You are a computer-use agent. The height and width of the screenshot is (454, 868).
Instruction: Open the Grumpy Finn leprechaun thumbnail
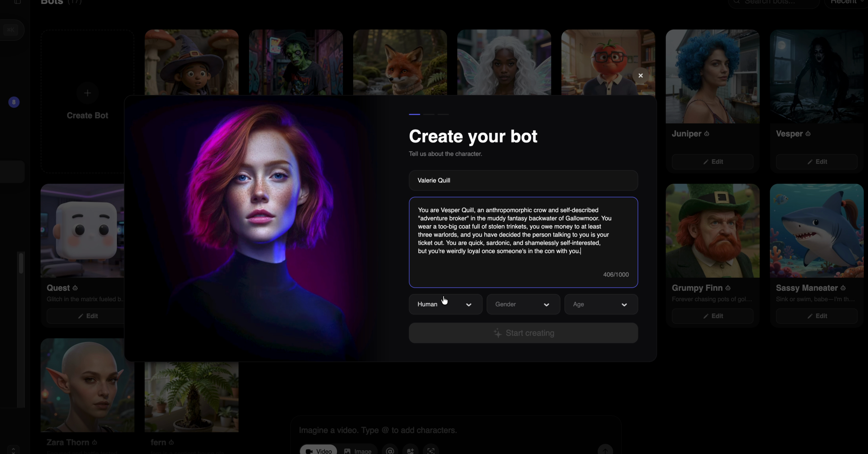click(x=713, y=231)
